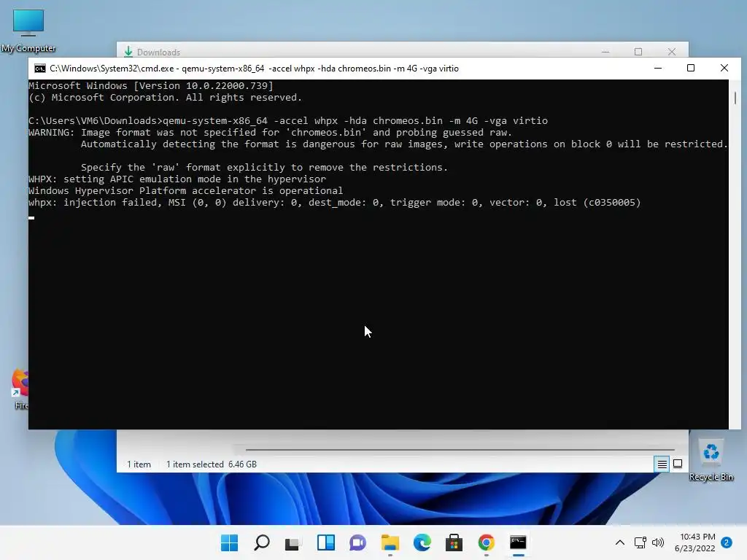
Task: Switch Downloads window to Details view
Action: 662,464
